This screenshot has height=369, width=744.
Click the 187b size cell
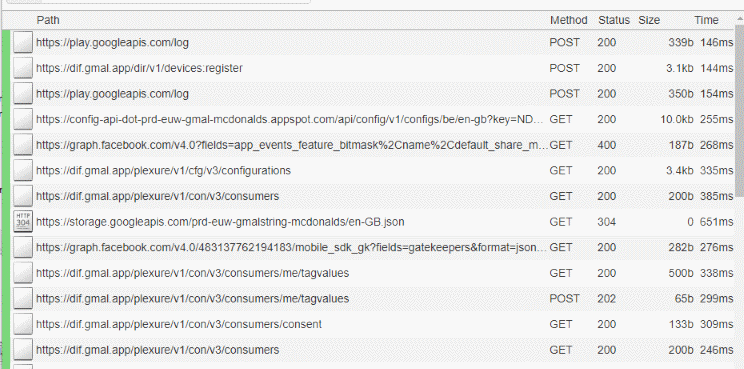tap(681, 145)
